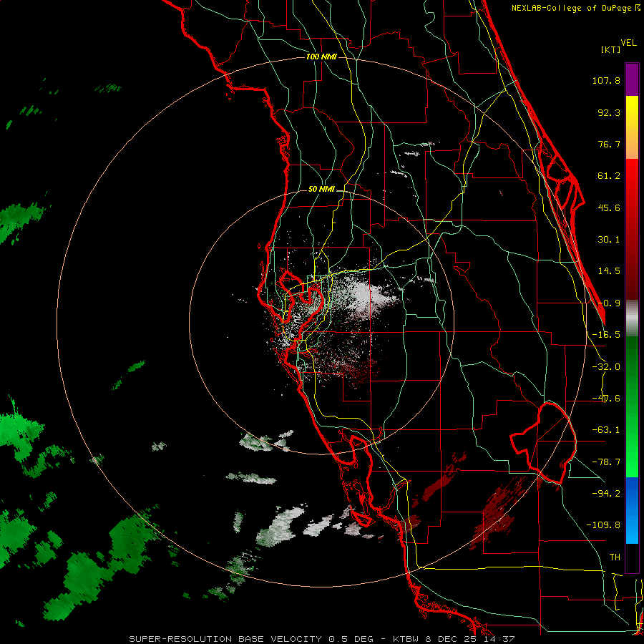The height and width of the screenshot is (644, 644).
Task: Click the TH label on the legend
Action: 615,557
